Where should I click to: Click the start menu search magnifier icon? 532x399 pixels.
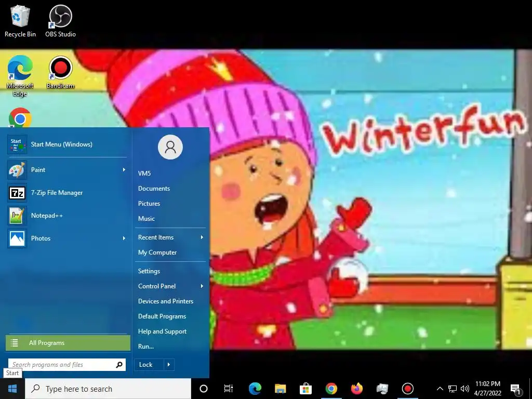pyautogui.click(x=119, y=365)
